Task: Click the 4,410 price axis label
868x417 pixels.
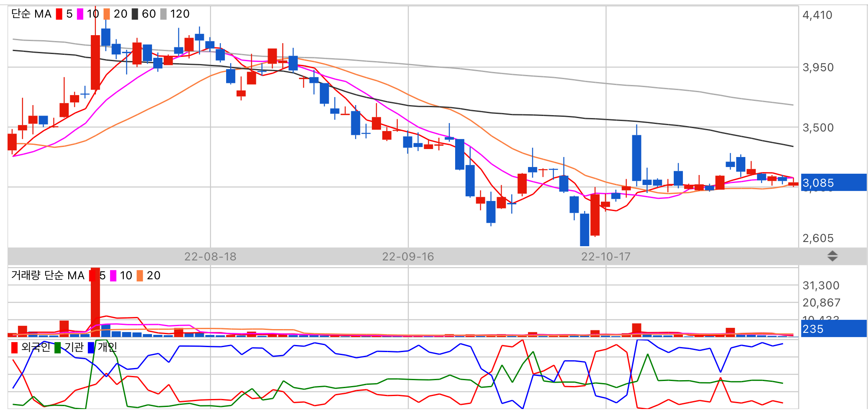Action: point(817,15)
